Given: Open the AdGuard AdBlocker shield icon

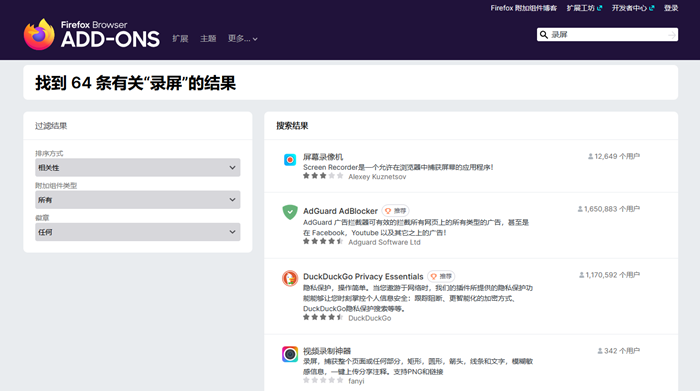Looking at the screenshot, I should 290,212.
